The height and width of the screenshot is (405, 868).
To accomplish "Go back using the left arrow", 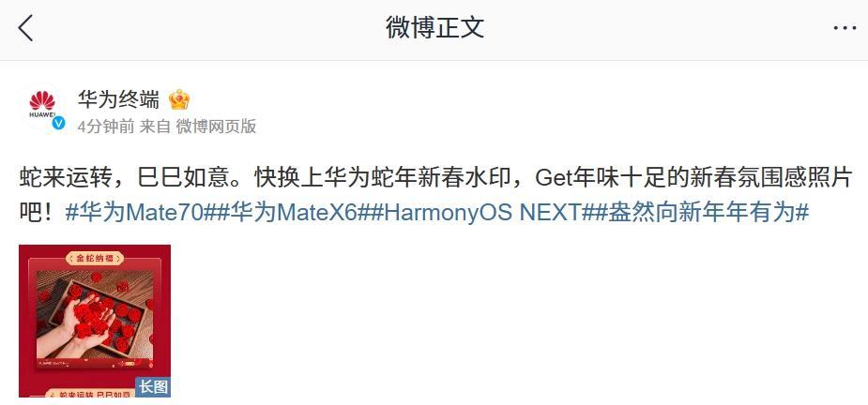I will tap(25, 28).
